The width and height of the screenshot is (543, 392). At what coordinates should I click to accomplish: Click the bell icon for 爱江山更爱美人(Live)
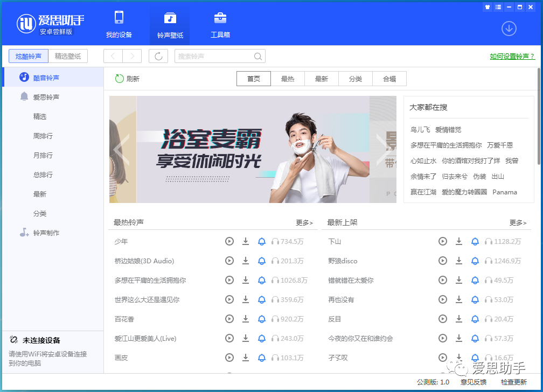(262, 338)
